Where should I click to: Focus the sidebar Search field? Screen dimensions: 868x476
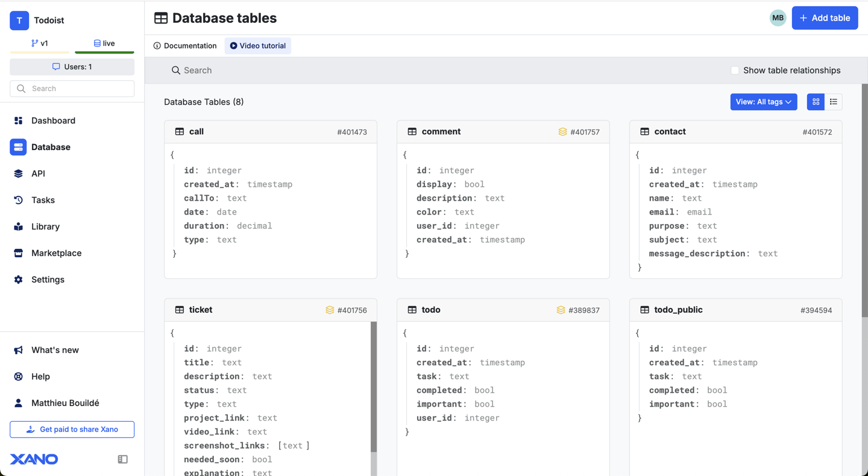tap(72, 89)
